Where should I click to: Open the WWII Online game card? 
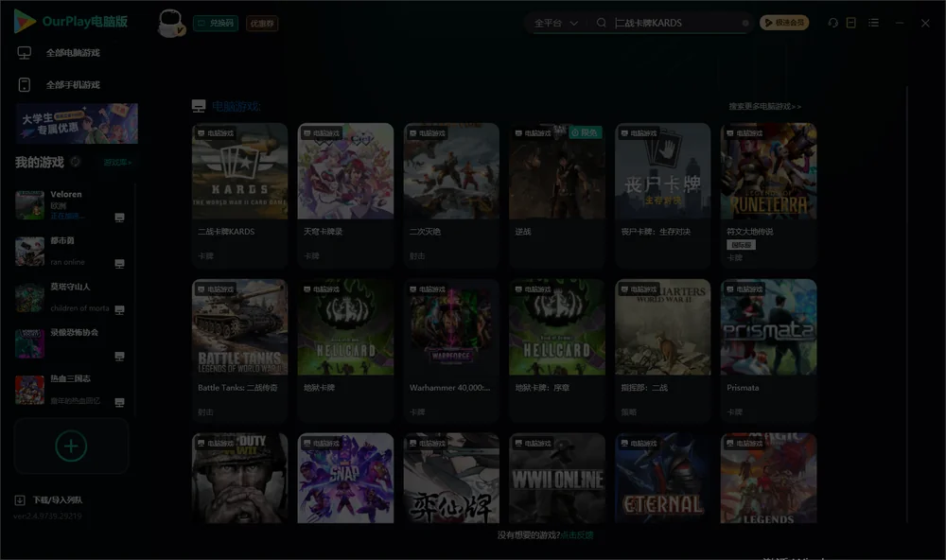(557, 478)
